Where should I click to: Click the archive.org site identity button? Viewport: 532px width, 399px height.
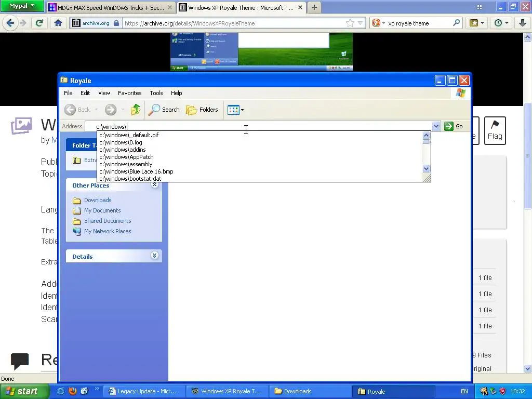96,23
